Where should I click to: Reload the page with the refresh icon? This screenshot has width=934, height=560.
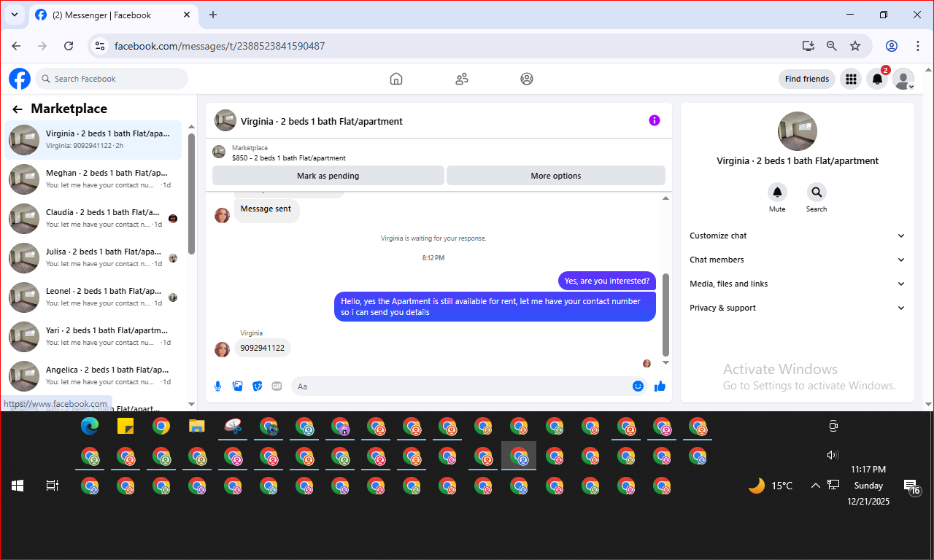pyautogui.click(x=69, y=46)
